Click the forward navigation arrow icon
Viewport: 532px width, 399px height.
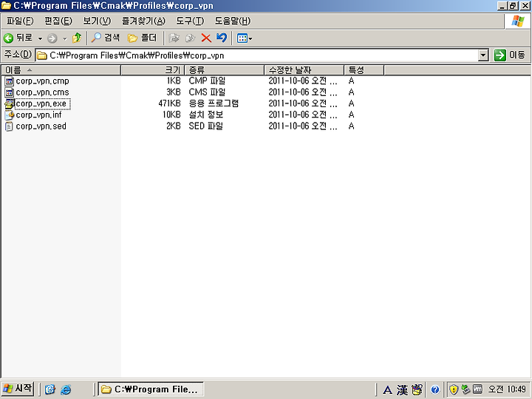pyautogui.click(x=52, y=38)
